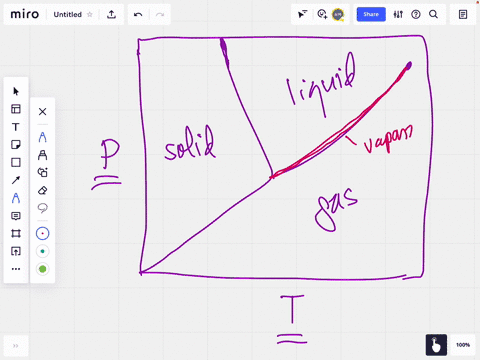This screenshot has width=480, height=360.
Task: Select pen in pen submenu
Action: tap(42, 137)
